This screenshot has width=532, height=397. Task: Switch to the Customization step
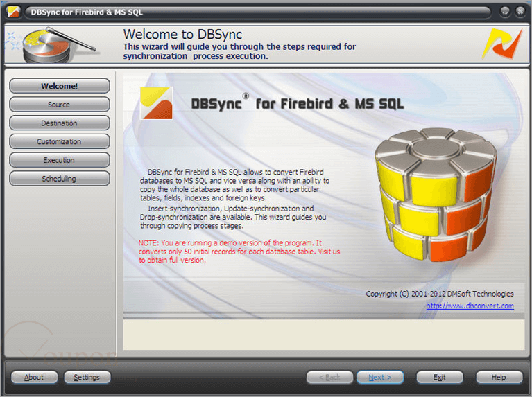pyautogui.click(x=60, y=141)
